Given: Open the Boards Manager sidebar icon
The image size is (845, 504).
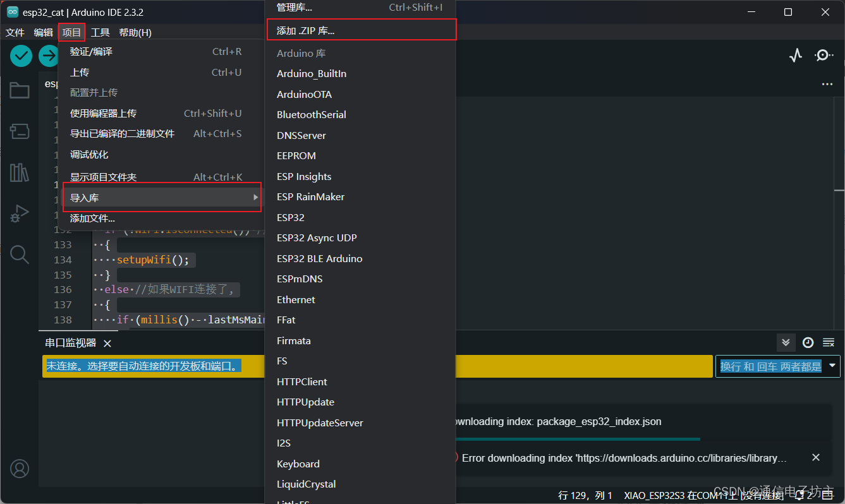Looking at the screenshot, I should (x=20, y=131).
